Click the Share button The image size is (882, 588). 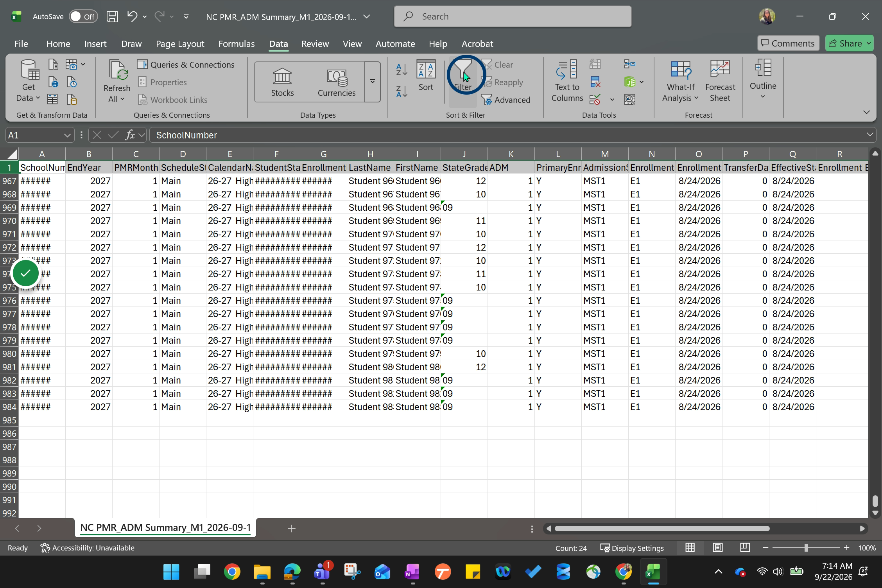(x=845, y=43)
